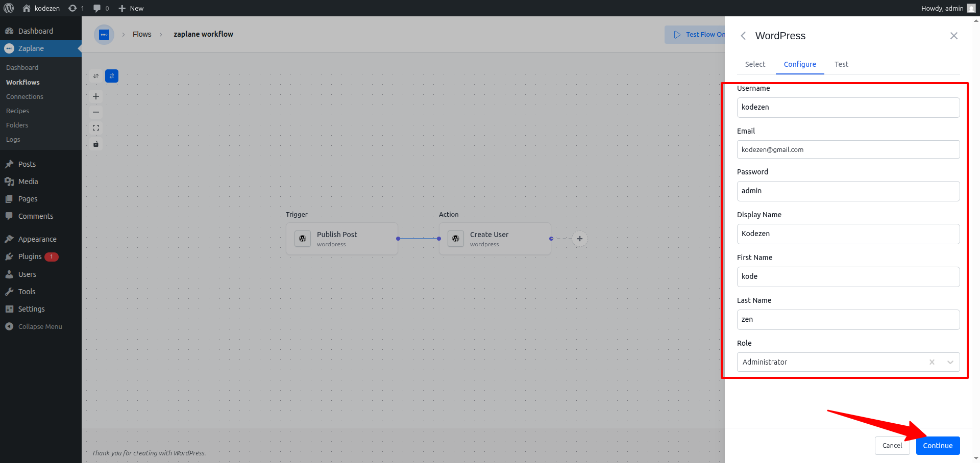Image resolution: width=980 pixels, height=463 pixels.
Task: Click the First Name input field
Action: point(848,277)
